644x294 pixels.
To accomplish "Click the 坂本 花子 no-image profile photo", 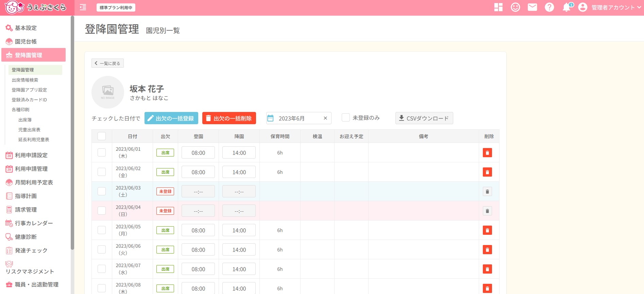I will pyautogui.click(x=108, y=92).
